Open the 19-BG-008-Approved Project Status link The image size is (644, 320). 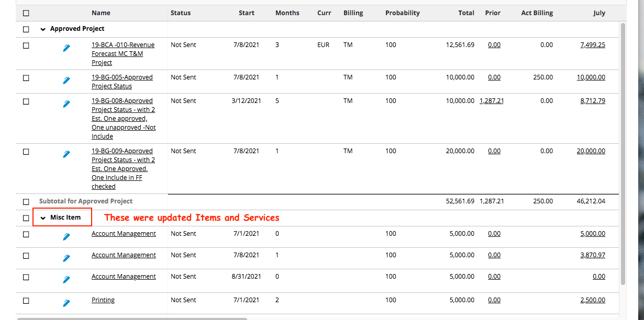(124, 119)
